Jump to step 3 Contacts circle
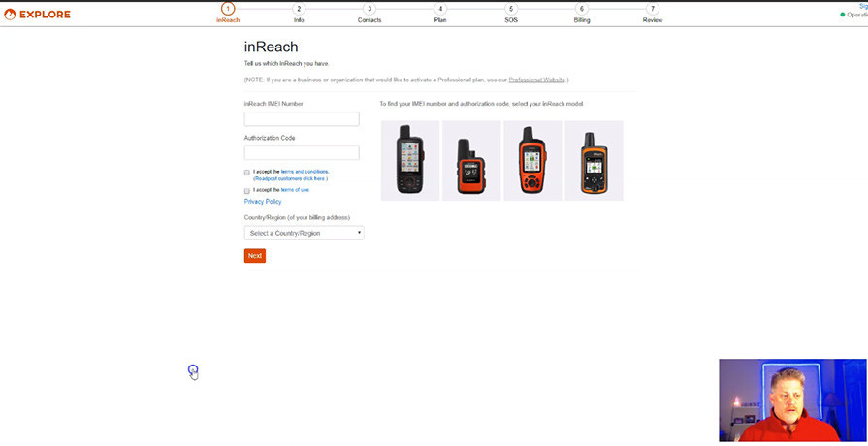 tap(370, 9)
